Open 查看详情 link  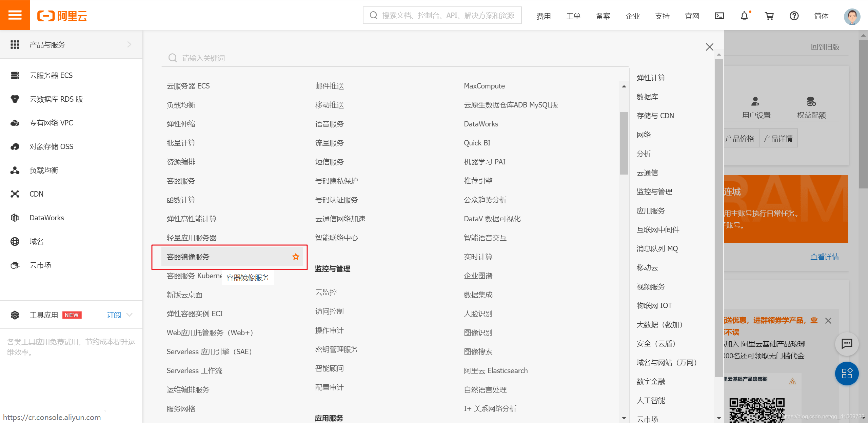click(x=824, y=257)
